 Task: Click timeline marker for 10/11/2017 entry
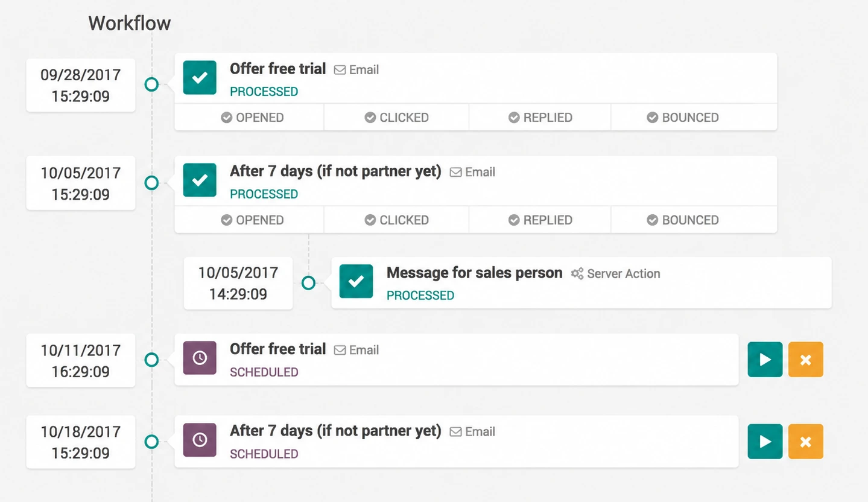point(151,360)
